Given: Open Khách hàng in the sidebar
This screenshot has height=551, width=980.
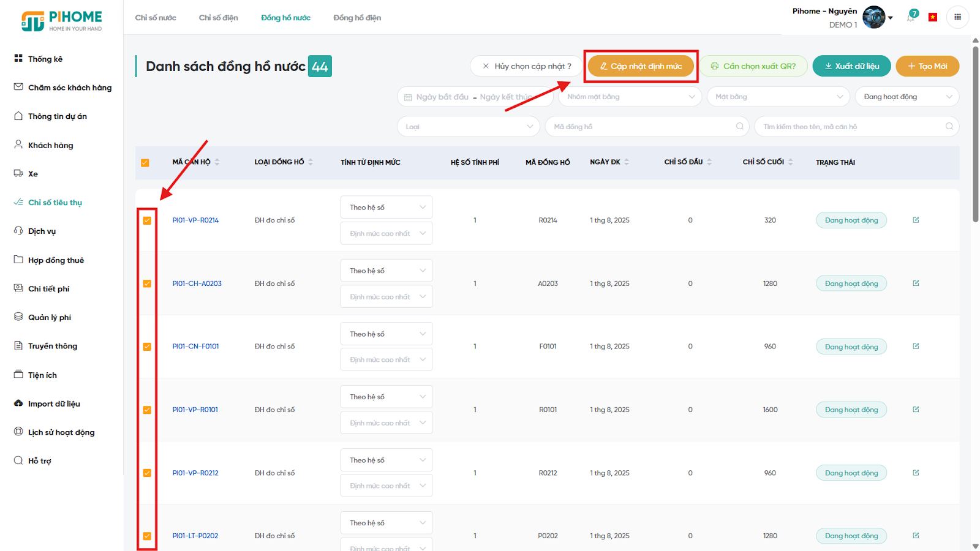Looking at the screenshot, I should click(x=50, y=145).
